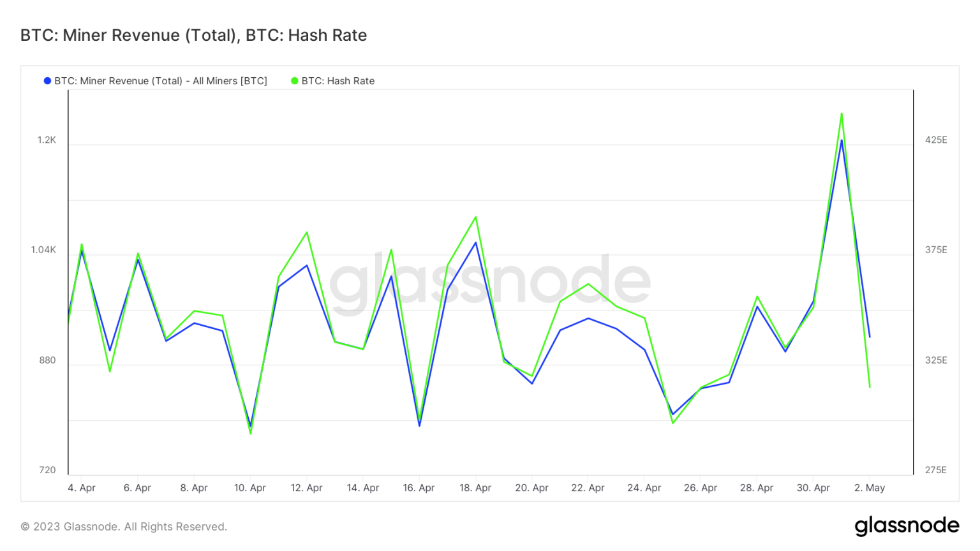This screenshot has width=980, height=551.
Task: Click the glassnode logo at bottom right
Action: coord(907,525)
